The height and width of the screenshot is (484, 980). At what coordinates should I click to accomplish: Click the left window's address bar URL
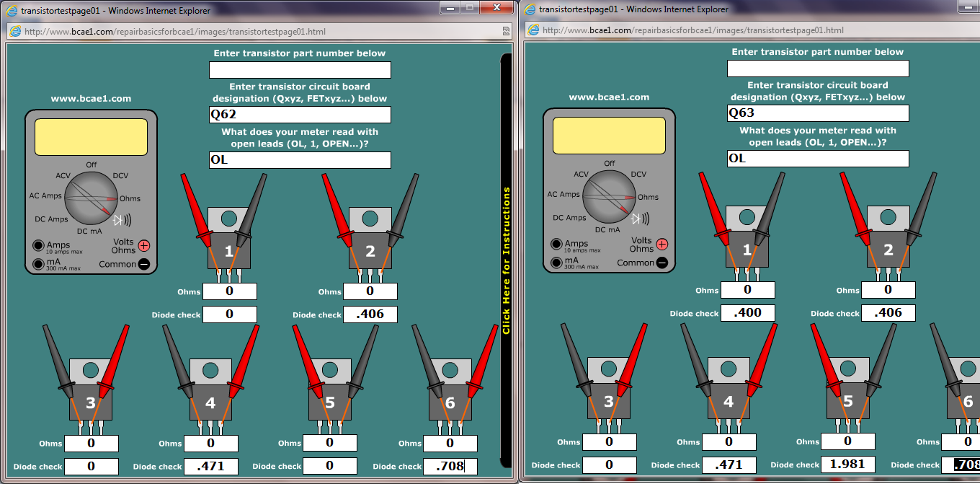point(175,32)
